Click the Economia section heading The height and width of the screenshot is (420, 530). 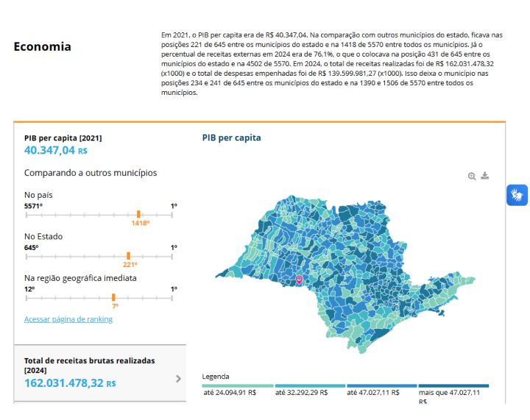click(43, 46)
